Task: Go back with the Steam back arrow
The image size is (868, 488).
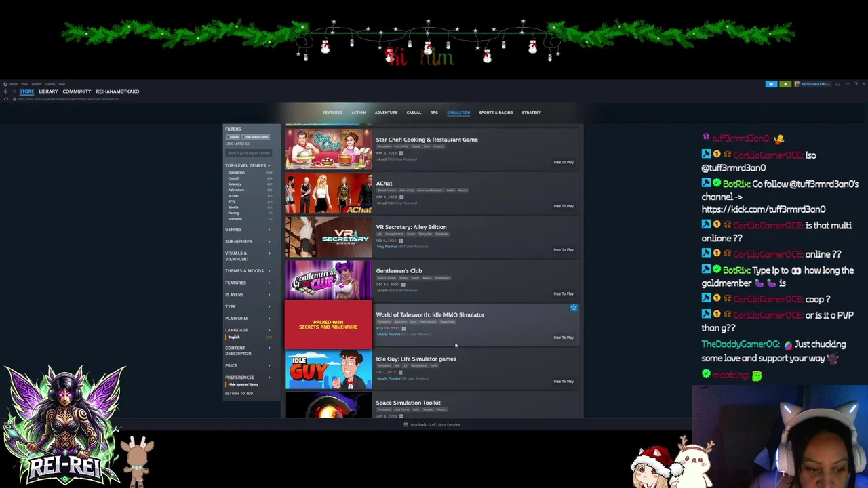Action: pyautogui.click(x=5, y=91)
